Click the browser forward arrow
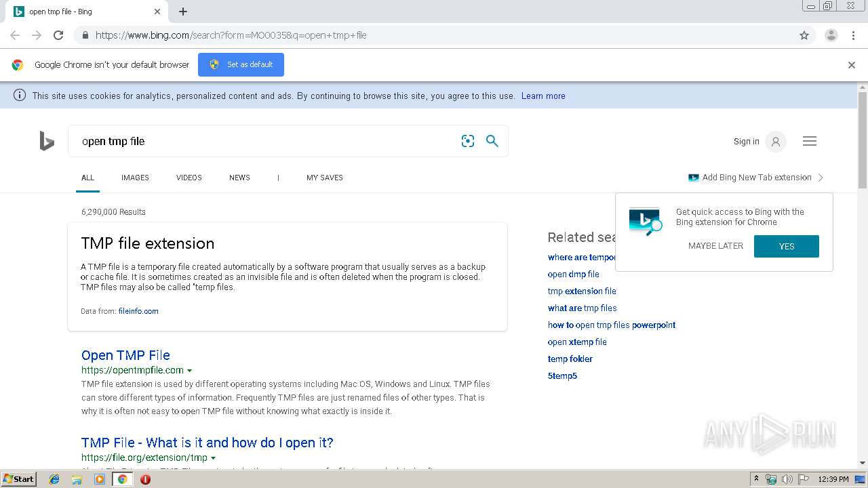Image resolution: width=868 pixels, height=488 pixels. (37, 35)
